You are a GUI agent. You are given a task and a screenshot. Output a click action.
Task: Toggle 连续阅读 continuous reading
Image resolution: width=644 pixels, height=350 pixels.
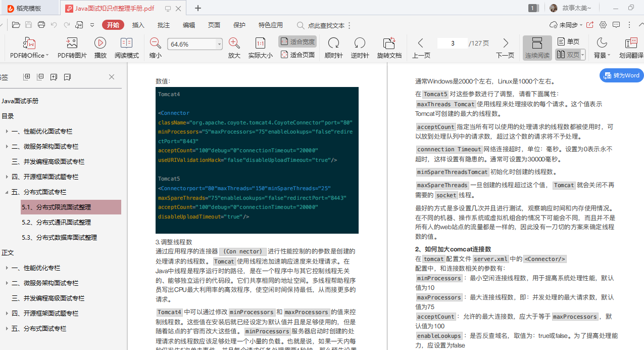click(537, 49)
